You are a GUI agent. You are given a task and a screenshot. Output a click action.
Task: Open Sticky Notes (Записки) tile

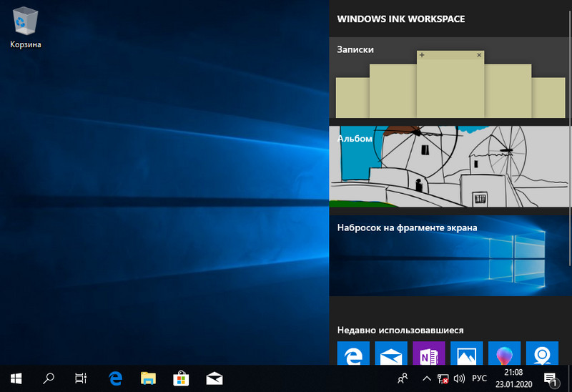(449, 77)
